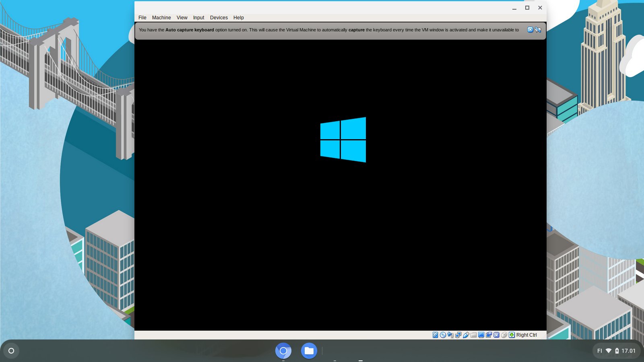Click the USB devices indicator icon
The image size is (644, 362).
click(466, 335)
